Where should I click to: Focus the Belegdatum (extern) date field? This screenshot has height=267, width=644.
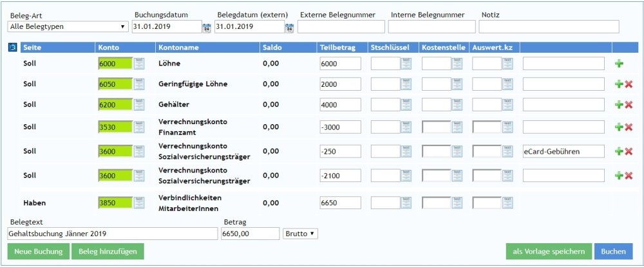[x=249, y=26]
